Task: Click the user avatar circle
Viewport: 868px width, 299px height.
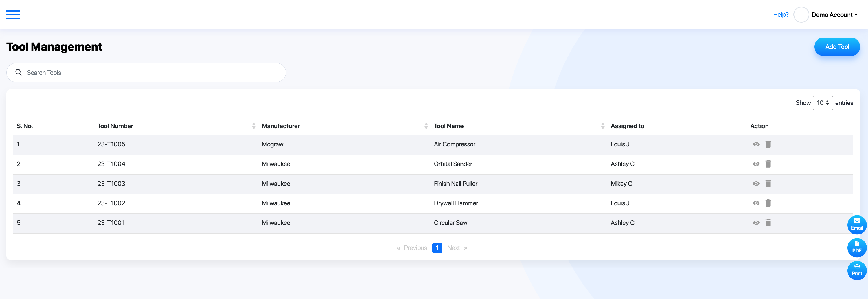Action: [x=801, y=15]
